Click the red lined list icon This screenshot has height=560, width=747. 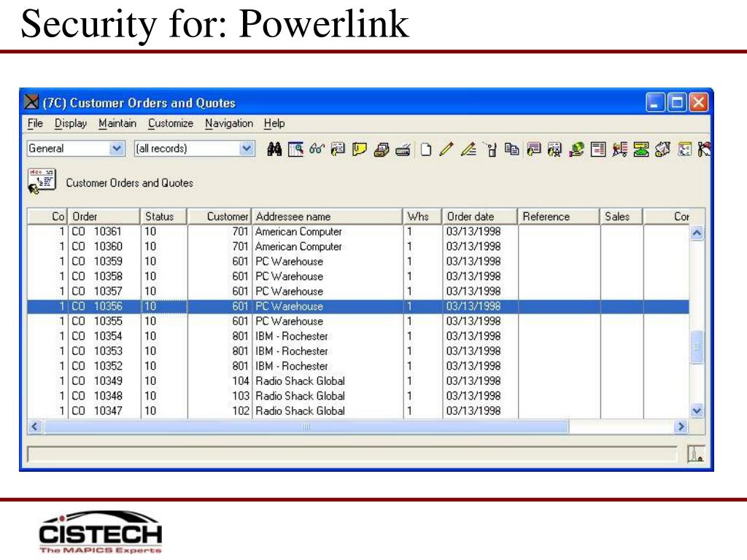(x=598, y=149)
